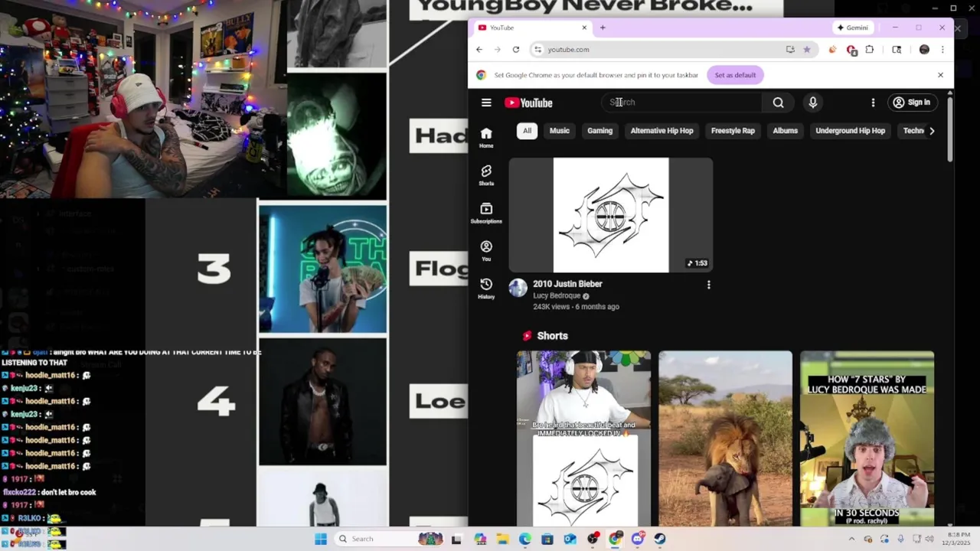The width and height of the screenshot is (980, 551).
Task: Click the YouTube logo
Action: point(528,103)
